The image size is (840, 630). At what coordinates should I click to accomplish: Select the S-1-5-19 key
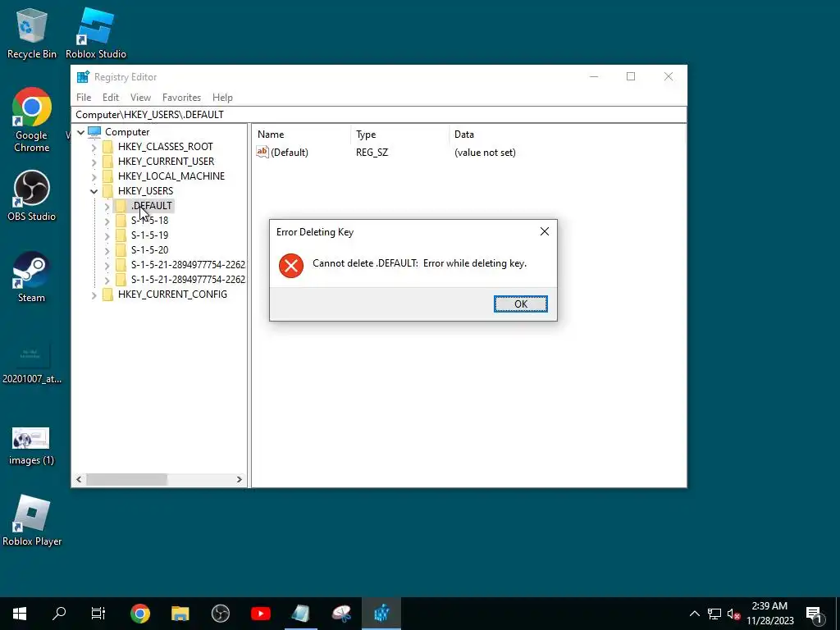click(149, 235)
